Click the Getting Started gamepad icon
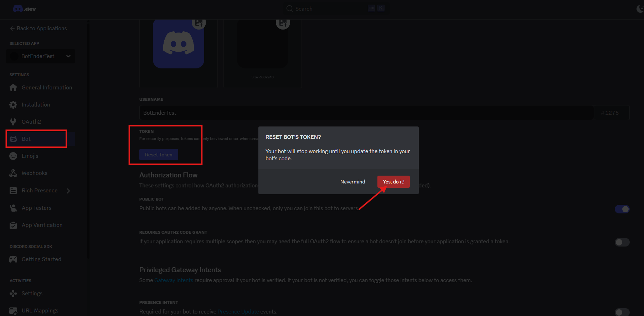644x316 pixels. (13, 259)
